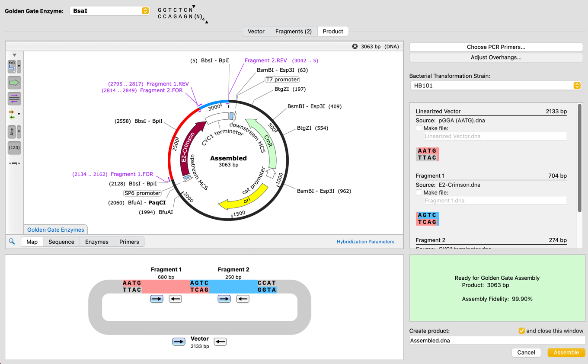Open the ORF options dropdown arrow
This screenshot has height=364, width=588.
[x=19, y=115]
